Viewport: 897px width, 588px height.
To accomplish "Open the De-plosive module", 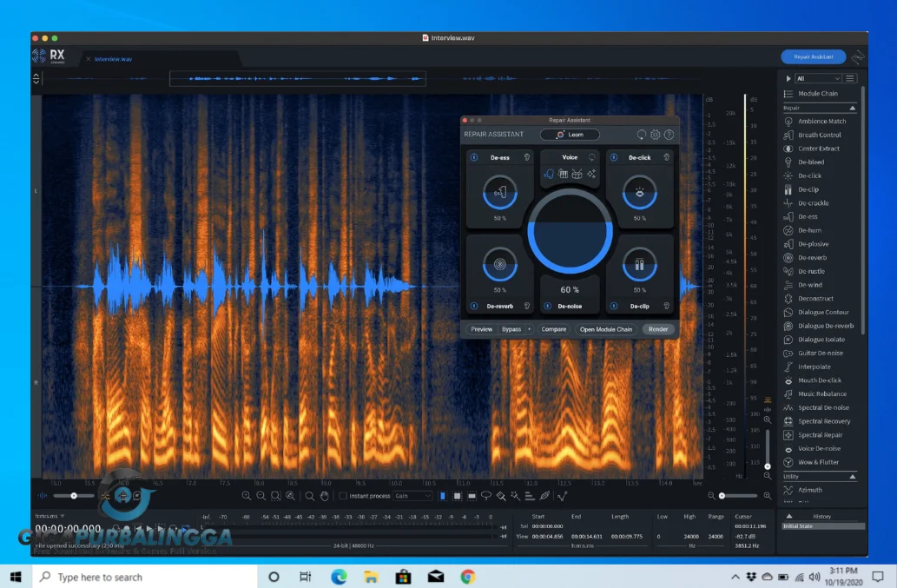I will [806, 244].
